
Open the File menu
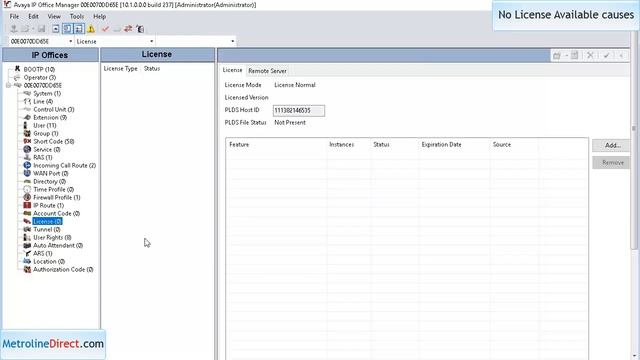coord(14,16)
